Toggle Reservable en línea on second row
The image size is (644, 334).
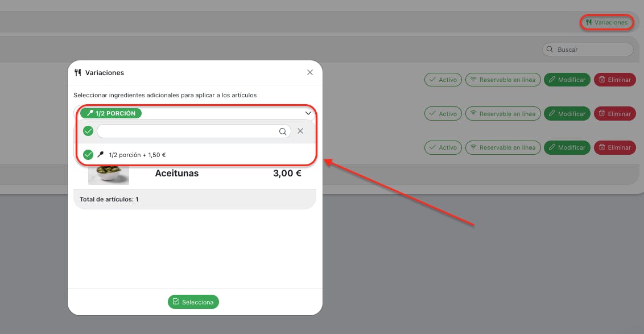click(503, 114)
